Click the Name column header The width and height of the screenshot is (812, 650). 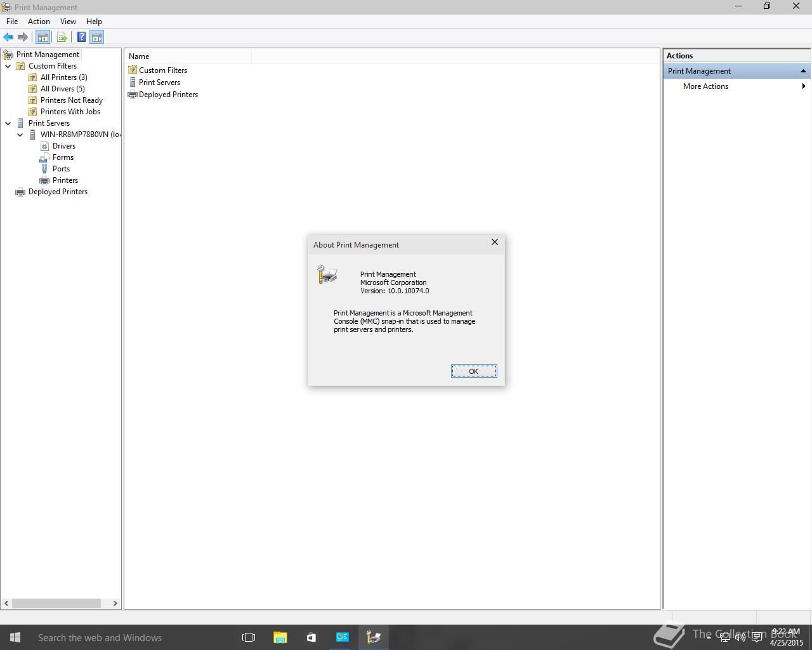[x=188, y=56]
